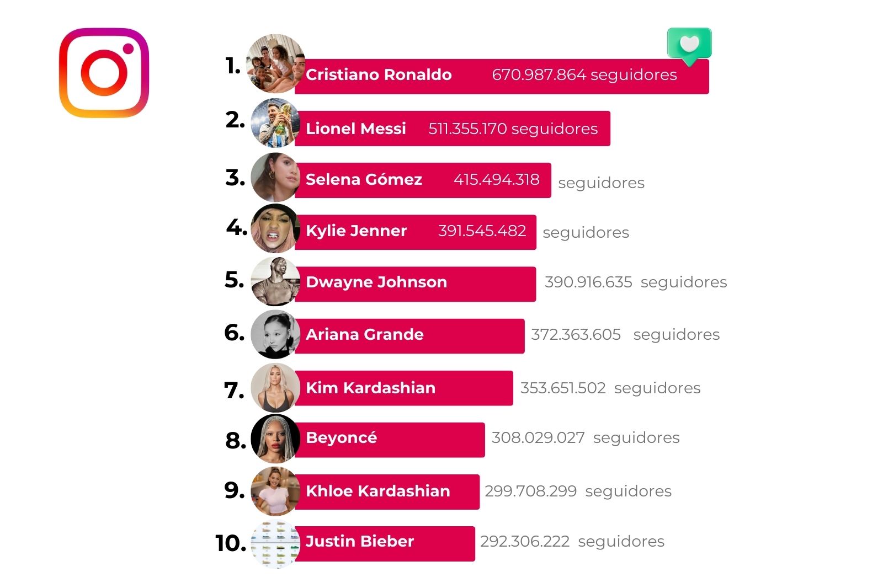
Task: Click the 415.494.318 follower count
Action: pyautogui.click(x=496, y=179)
